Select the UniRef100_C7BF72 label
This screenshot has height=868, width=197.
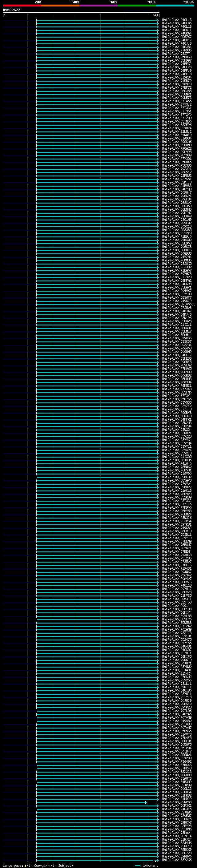[177, 88]
